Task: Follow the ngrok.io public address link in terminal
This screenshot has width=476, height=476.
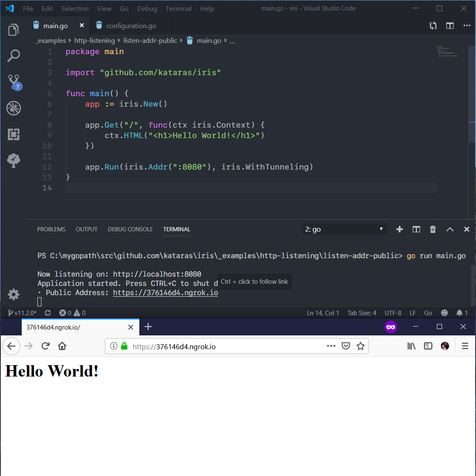Action: click(x=165, y=293)
